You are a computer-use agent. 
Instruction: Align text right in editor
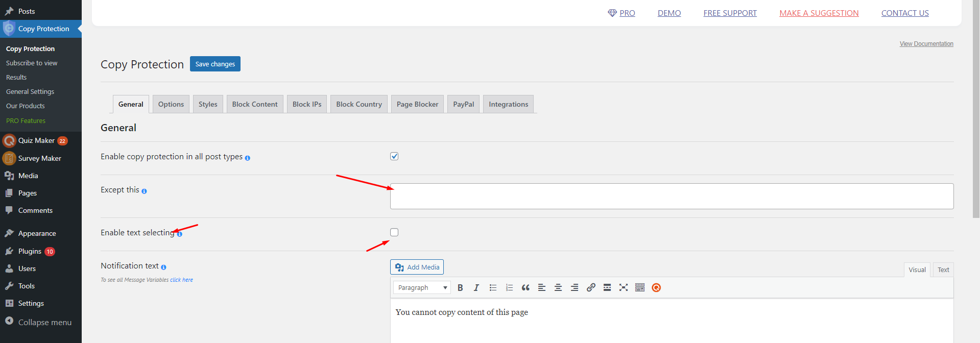click(x=575, y=287)
